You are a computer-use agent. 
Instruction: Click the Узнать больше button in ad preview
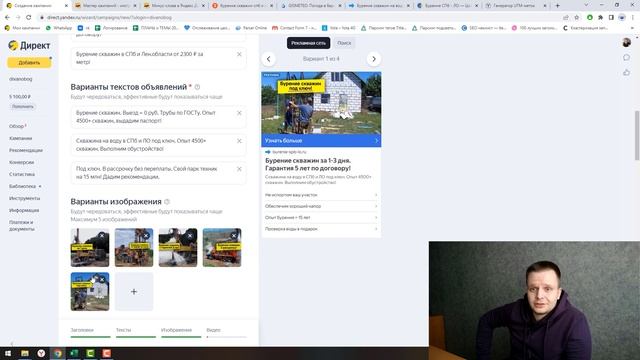pos(321,140)
